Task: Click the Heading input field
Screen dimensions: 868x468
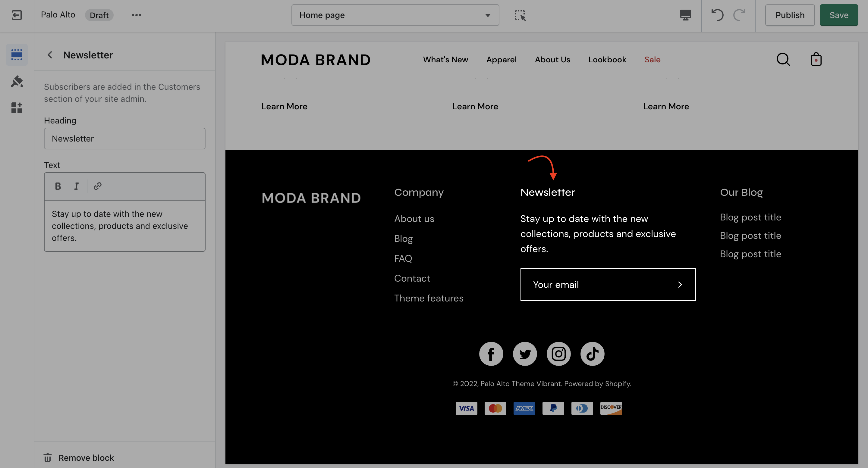Action: (125, 138)
